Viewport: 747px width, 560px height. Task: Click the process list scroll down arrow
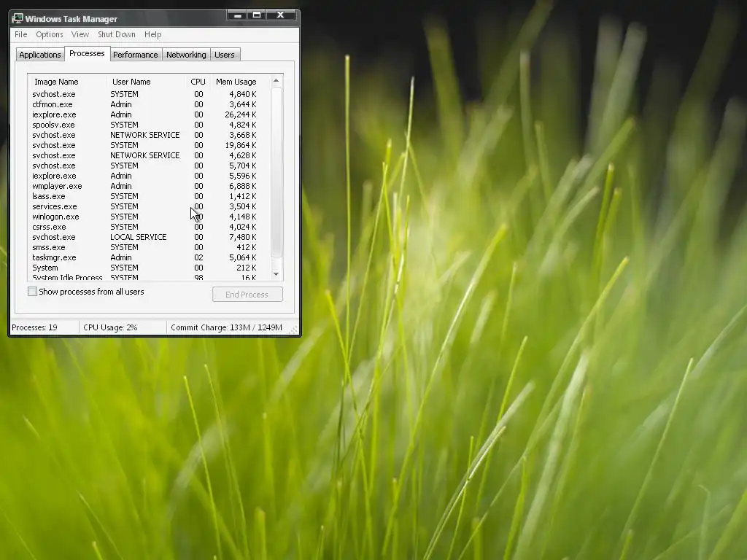click(x=276, y=274)
